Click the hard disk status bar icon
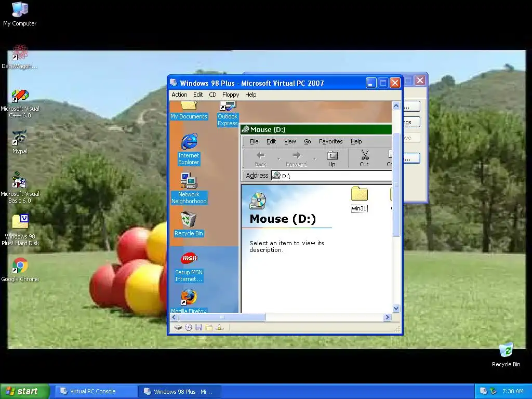The image size is (532, 399). tap(178, 327)
